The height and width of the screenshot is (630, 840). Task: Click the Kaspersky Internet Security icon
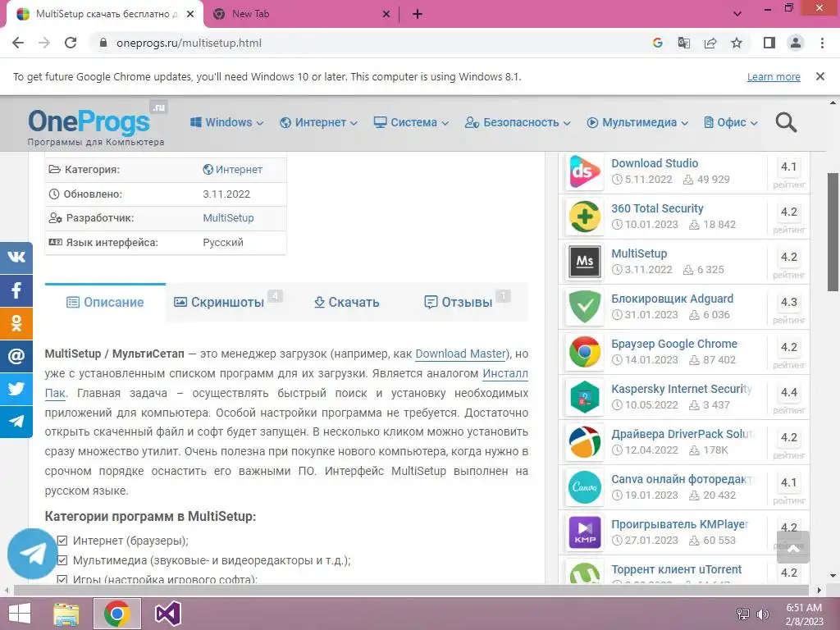584,396
